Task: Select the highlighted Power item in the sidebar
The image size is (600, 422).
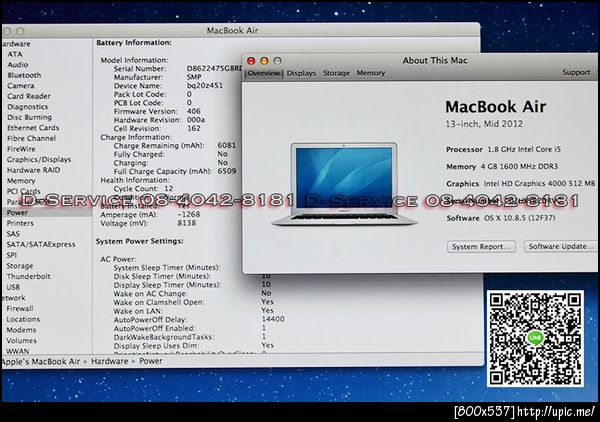Action: pos(47,212)
